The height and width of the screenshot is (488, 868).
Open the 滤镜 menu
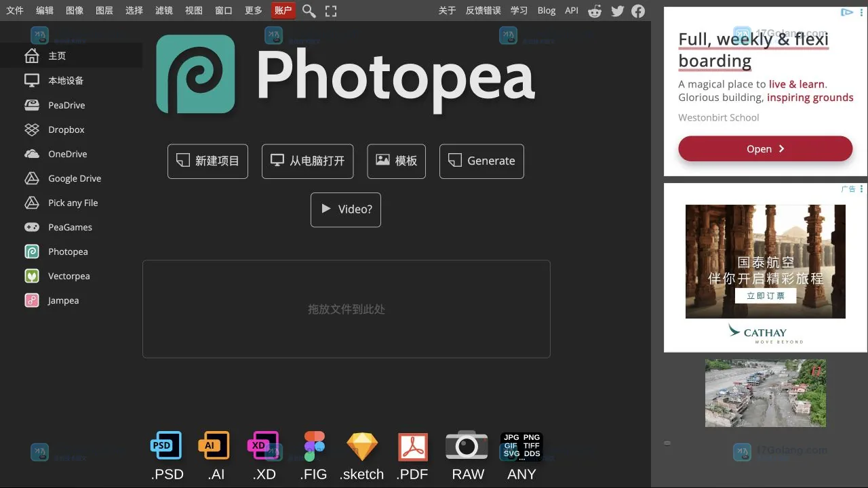click(x=164, y=10)
